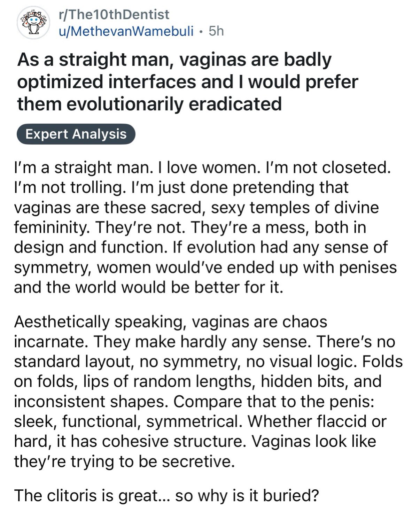
Task: Click title line "optimized interfaces and I would prefer"
Action: [x=188, y=82]
